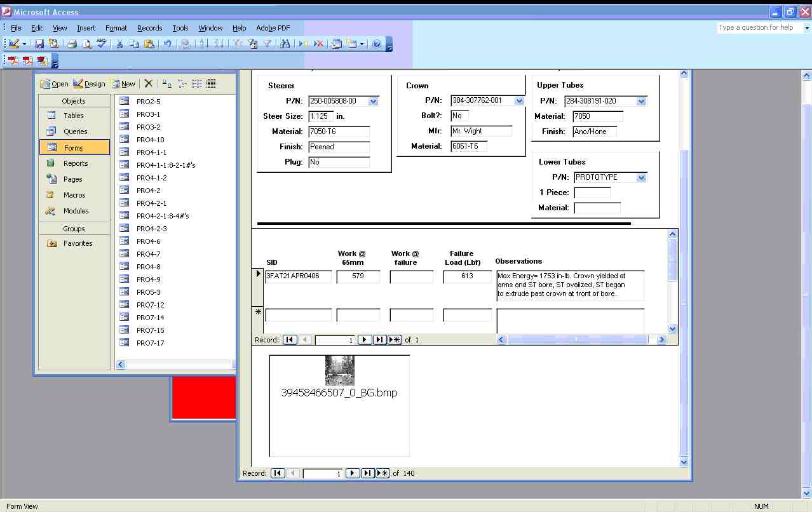Open the Records menu
This screenshot has width=812, height=512.
(149, 28)
